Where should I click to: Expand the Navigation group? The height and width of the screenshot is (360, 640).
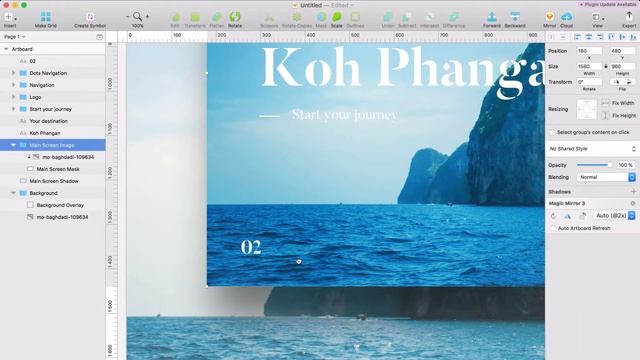coord(13,85)
